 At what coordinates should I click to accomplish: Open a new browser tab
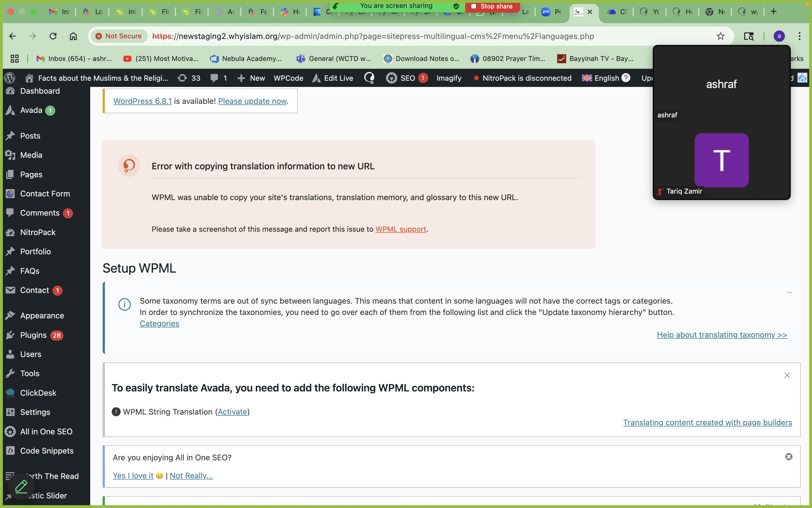773,11
